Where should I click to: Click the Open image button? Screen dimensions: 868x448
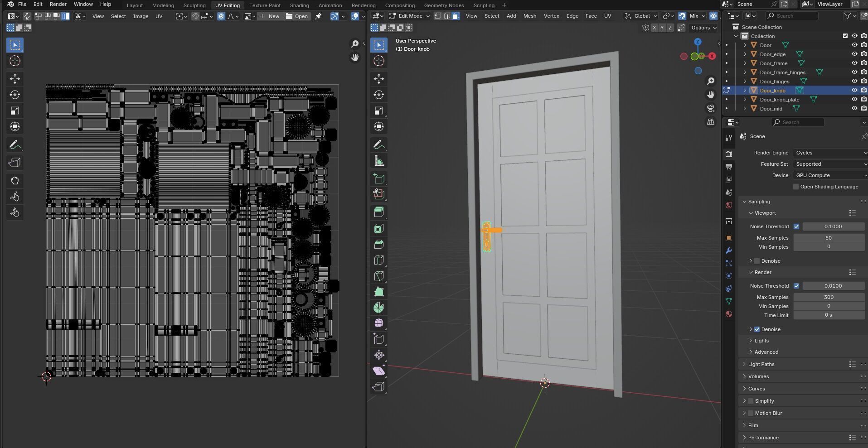click(x=297, y=16)
